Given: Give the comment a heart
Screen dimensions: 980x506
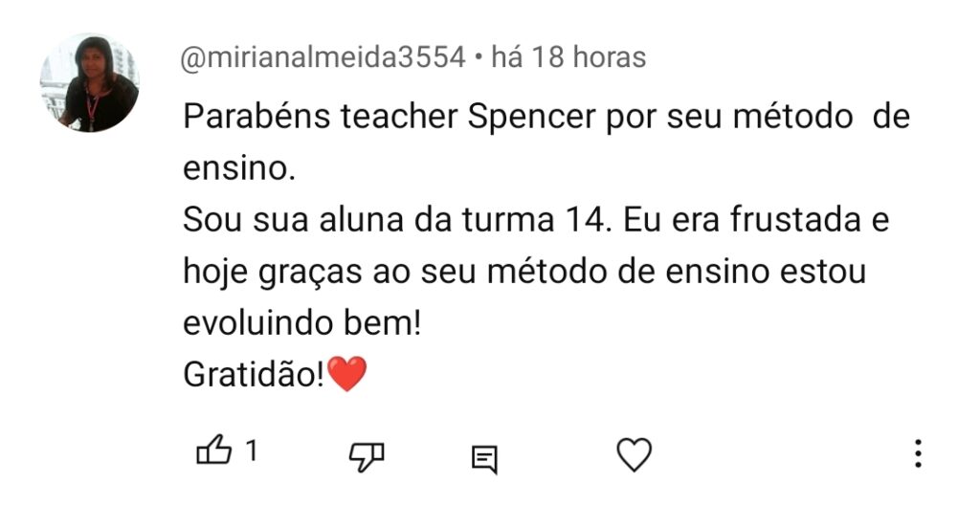Looking at the screenshot, I should pos(634,454).
